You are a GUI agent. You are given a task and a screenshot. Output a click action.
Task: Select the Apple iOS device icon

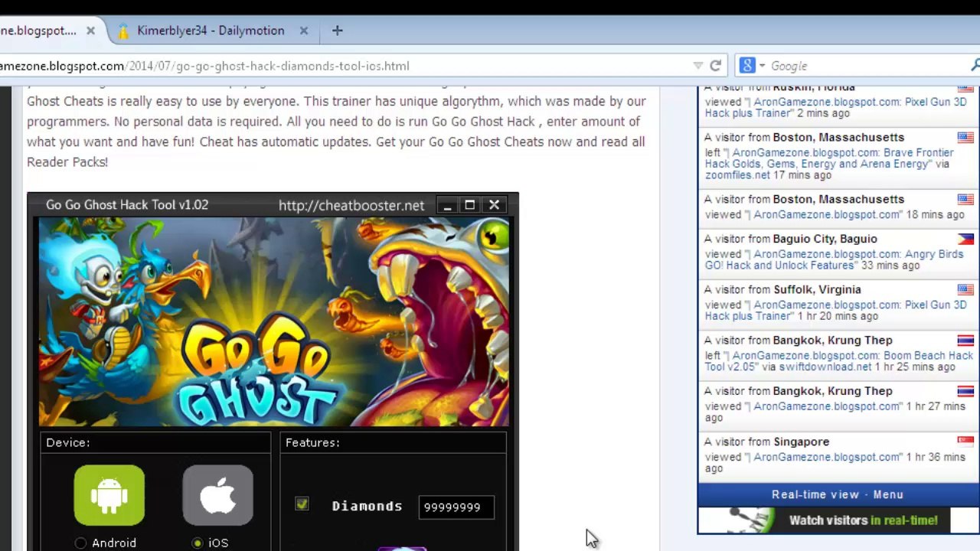coord(218,495)
